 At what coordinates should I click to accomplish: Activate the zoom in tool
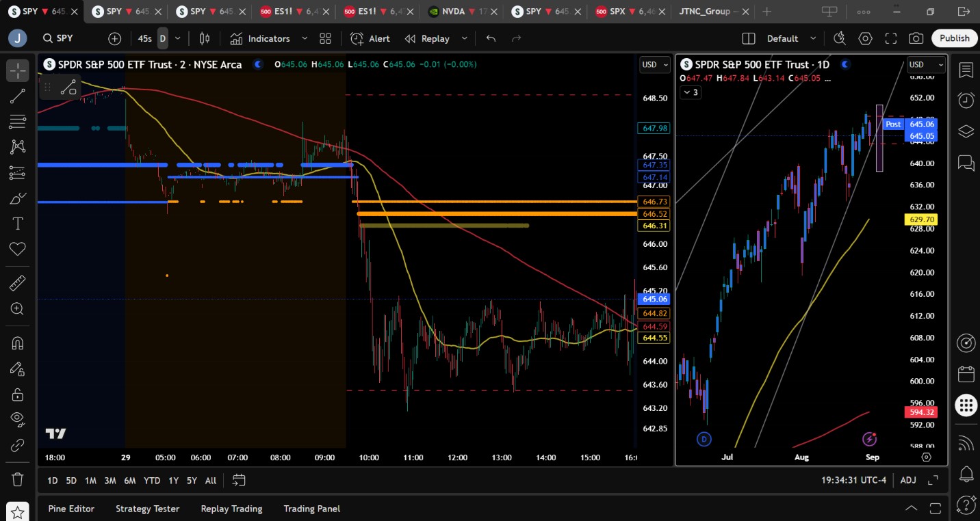click(18, 309)
